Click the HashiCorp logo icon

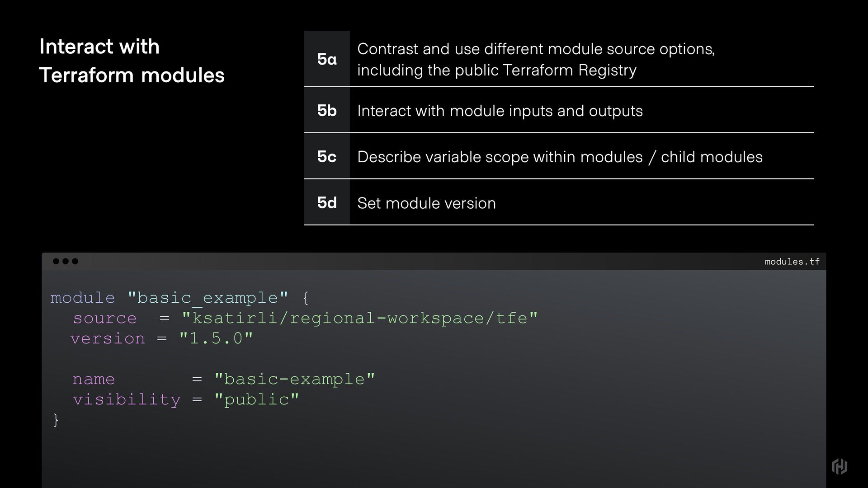[839, 466]
